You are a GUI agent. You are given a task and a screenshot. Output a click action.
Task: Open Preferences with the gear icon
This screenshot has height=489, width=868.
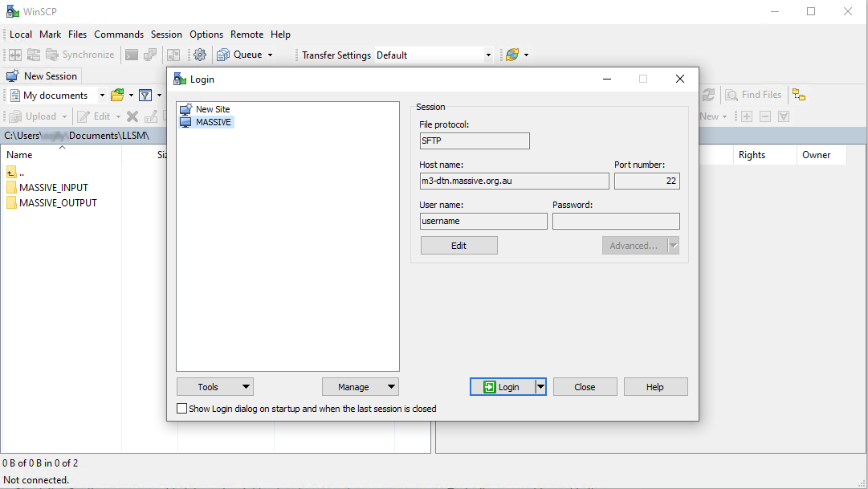(x=200, y=55)
